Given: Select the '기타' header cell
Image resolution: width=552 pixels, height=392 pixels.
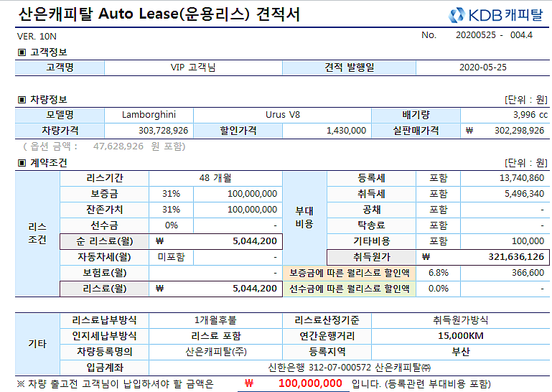Looking at the screenshot, I should [37, 344].
